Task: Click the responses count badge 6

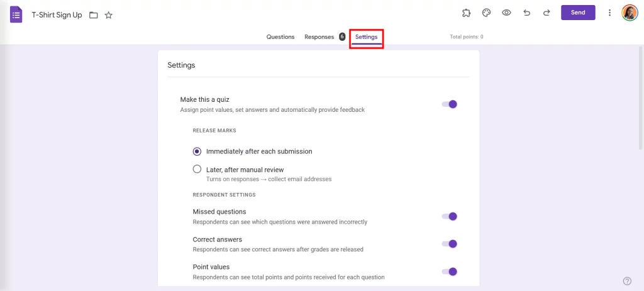Action: (x=342, y=36)
